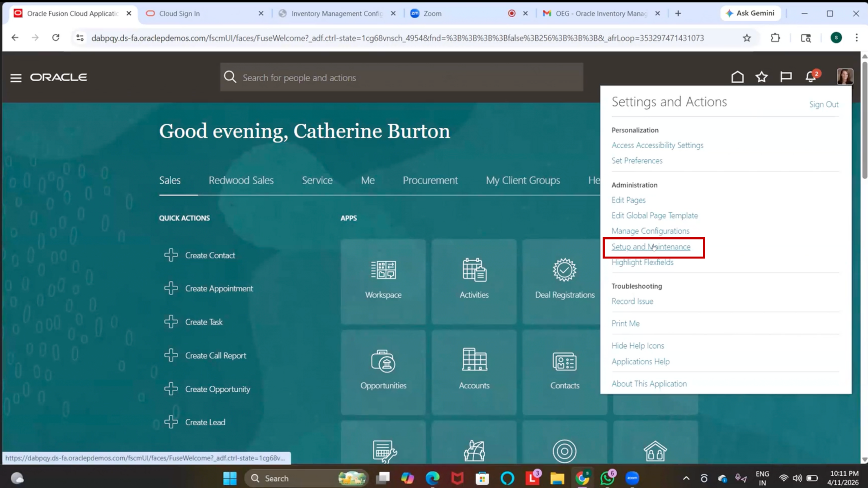Open a new browser tab
This screenshot has height=488, width=868.
click(x=678, y=14)
